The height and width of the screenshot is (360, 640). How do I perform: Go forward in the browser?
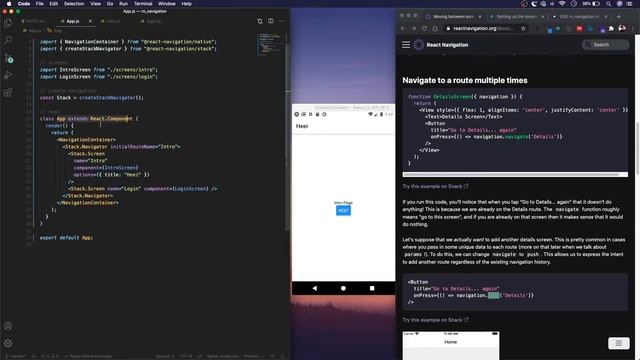[x=413, y=29]
